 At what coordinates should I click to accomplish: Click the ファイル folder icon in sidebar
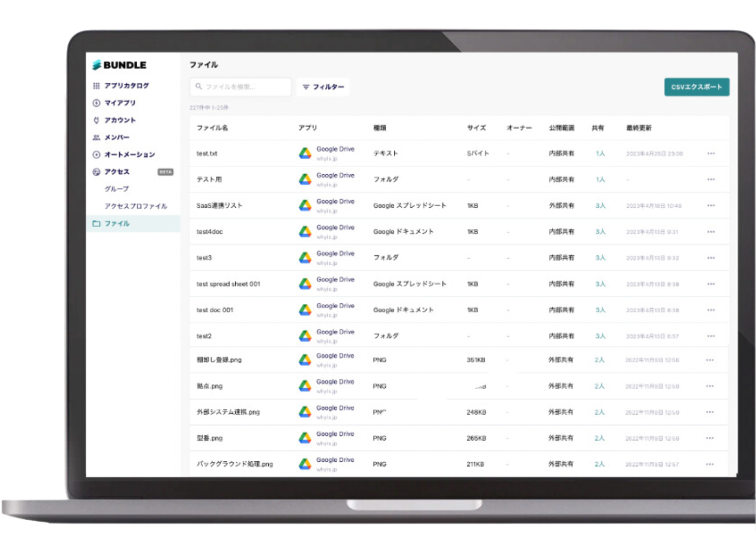pos(97,224)
